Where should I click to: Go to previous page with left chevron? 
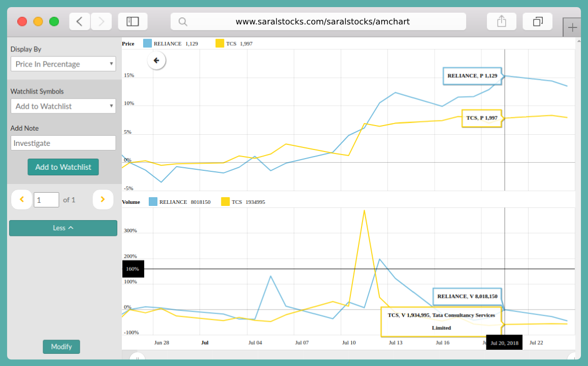coord(22,199)
